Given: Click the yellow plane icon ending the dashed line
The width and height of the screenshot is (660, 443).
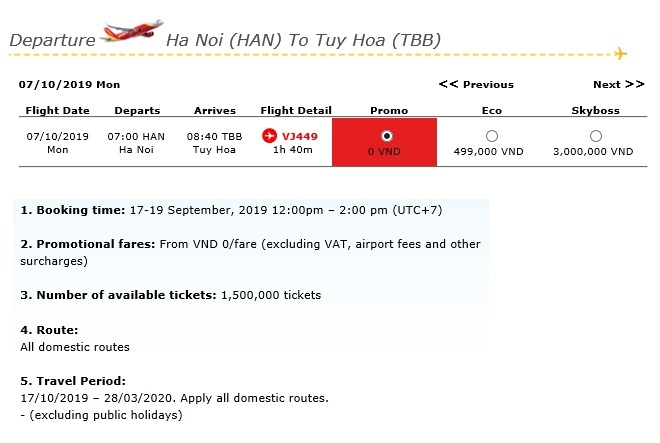Looking at the screenshot, I should pos(620,53).
